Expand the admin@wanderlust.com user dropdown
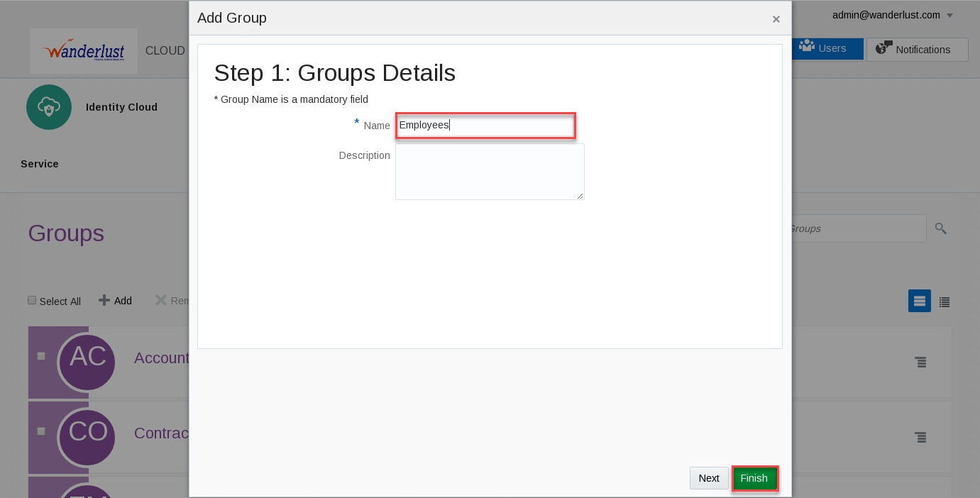 (x=950, y=16)
